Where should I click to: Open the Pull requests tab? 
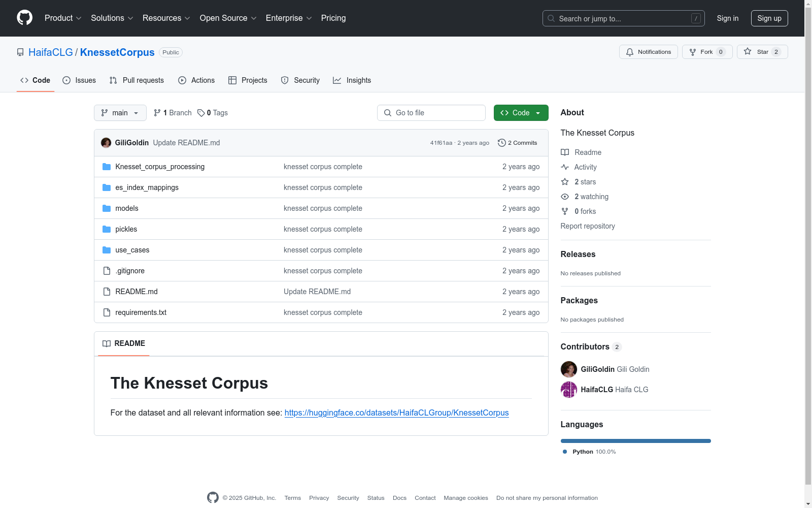[x=137, y=80]
